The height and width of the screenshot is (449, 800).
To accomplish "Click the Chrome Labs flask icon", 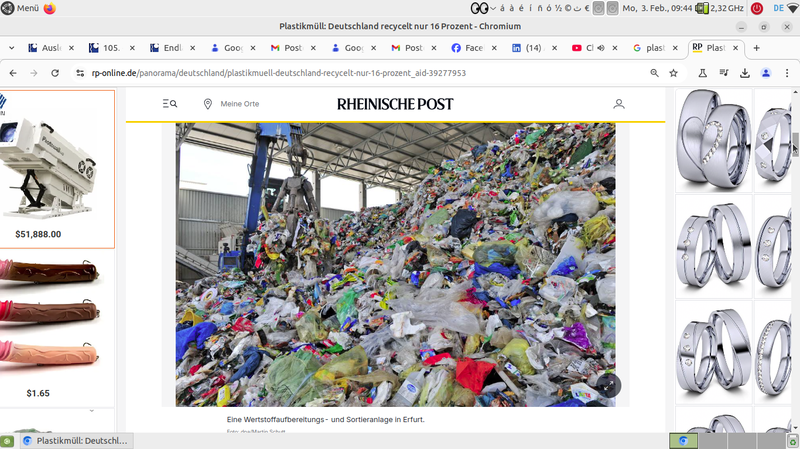I will click(703, 73).
